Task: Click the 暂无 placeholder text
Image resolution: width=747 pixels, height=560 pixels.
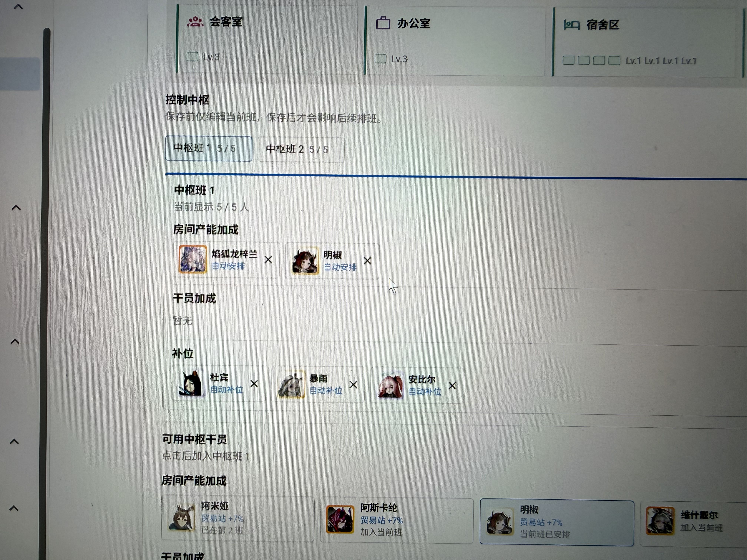Action: coord(182,320)
